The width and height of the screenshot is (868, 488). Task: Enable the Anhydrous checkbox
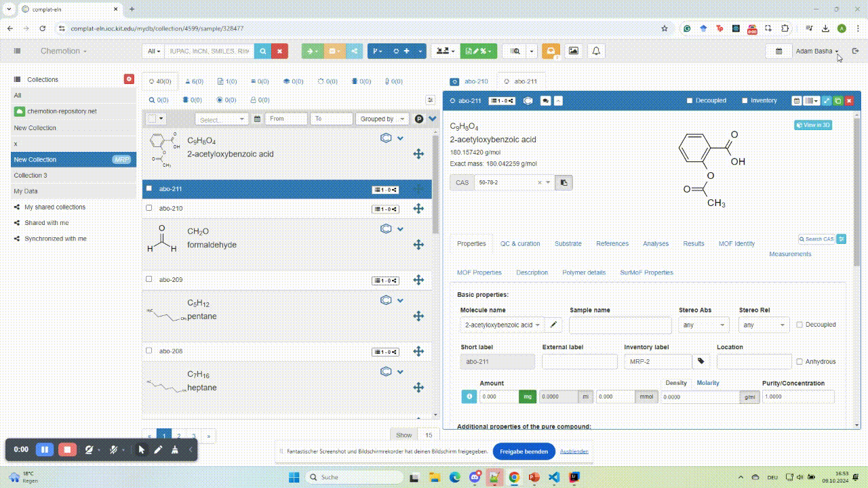pyautogui.click(x=800, y=361)
